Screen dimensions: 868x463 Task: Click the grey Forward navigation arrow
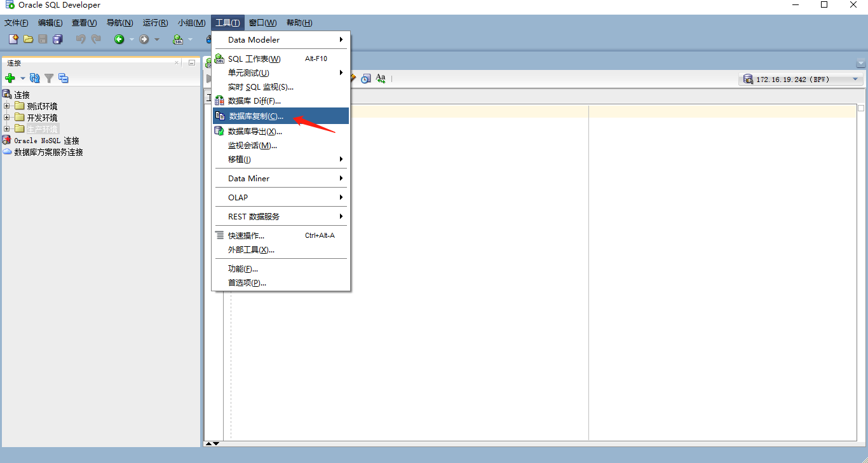pos(144,39)
